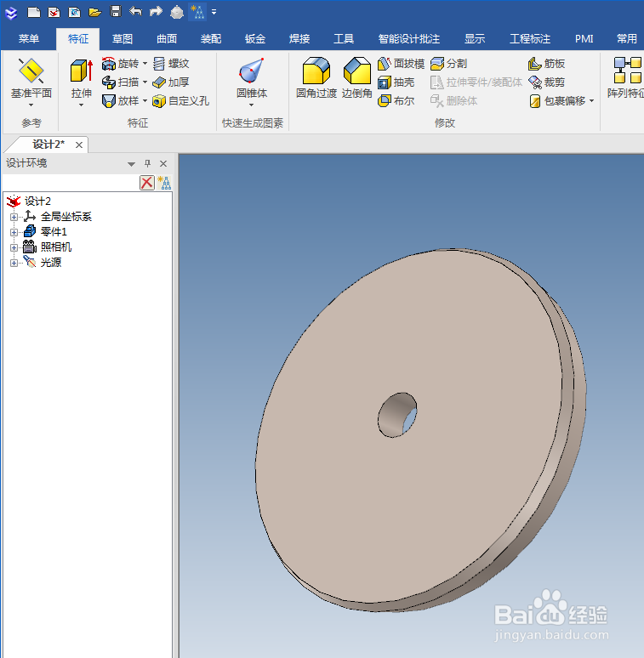Open the Custom Hole (自定义孔) tool
Screen dimensions: 644x658
(180, 100)
